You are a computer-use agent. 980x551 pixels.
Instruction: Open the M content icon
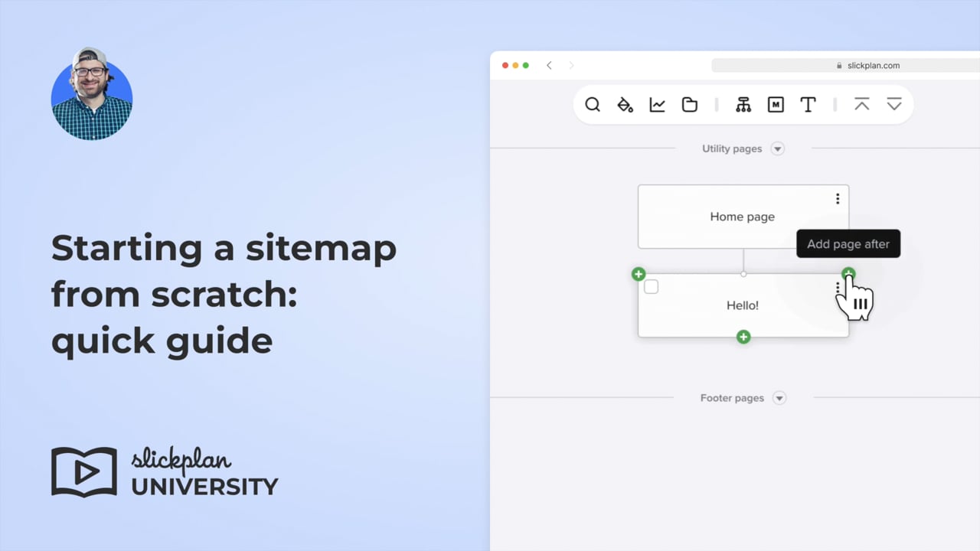776,105
